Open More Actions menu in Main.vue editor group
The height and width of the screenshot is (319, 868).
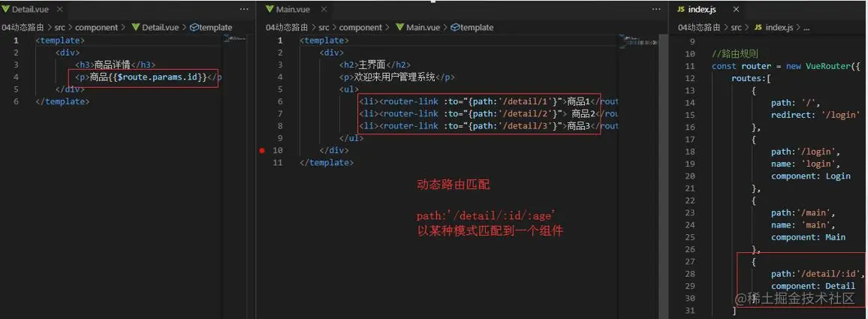[x=656, y=10]
